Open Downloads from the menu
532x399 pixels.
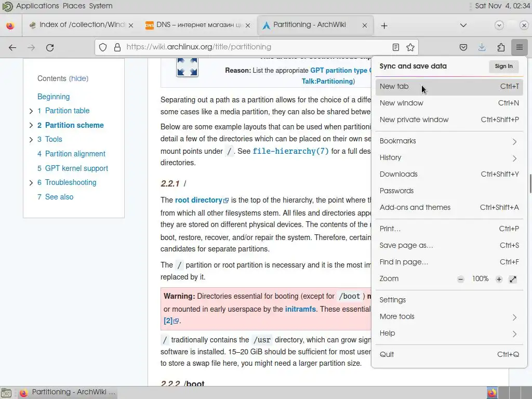click(x=449, y=175)
